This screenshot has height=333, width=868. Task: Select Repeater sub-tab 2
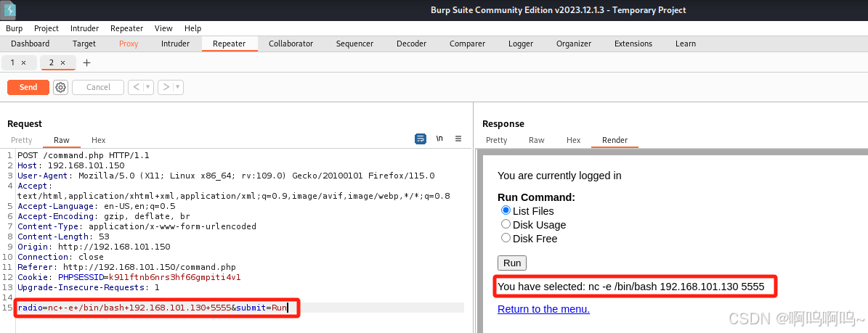[x=52, y=63]
